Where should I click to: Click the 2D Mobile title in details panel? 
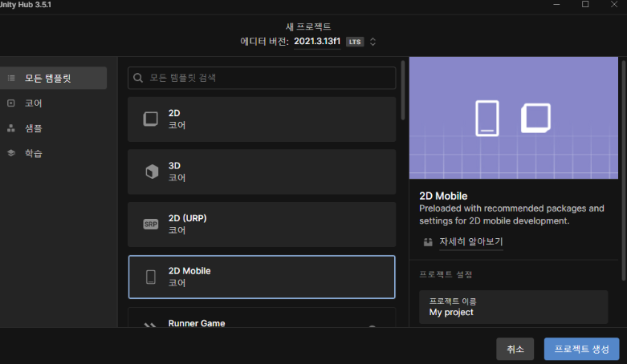443,196
